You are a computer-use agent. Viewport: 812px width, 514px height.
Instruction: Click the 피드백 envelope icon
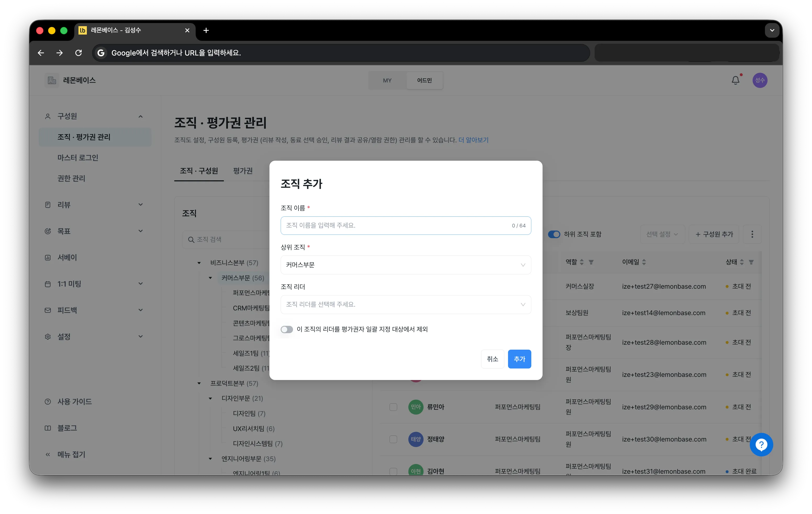click(48, 310)
